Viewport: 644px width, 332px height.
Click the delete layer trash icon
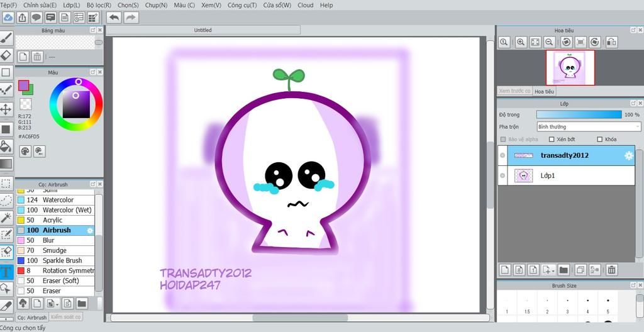[x=611, y=270]
